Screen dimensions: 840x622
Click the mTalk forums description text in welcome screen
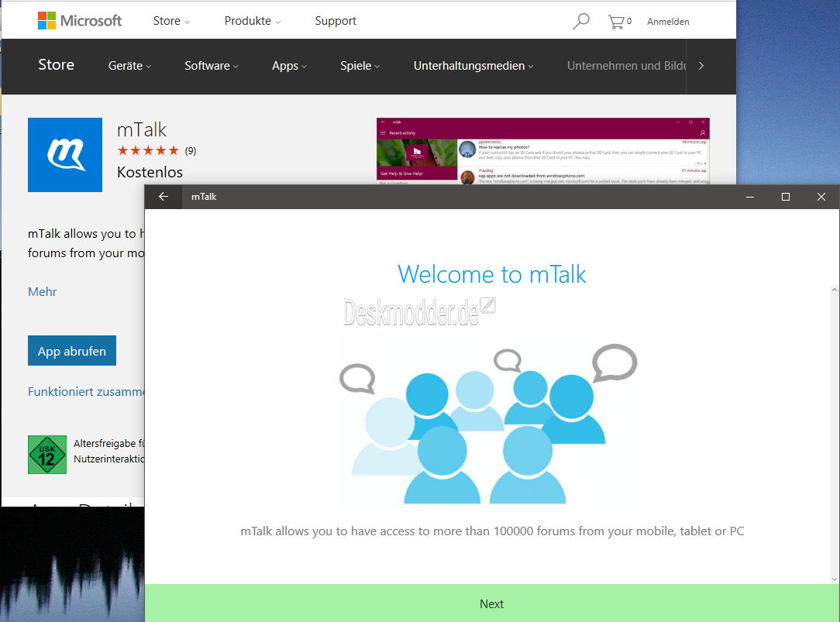coord(492,531)
